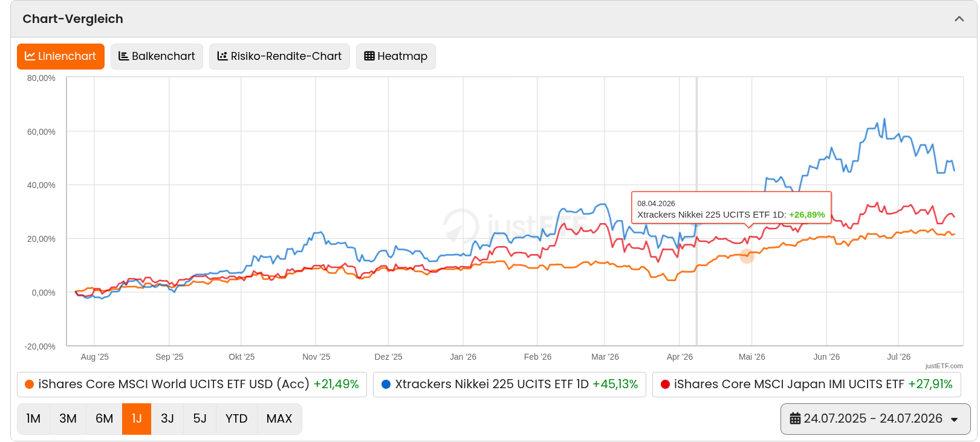Click red dot of iShares MSCI Japan IMI

(x=665, y=385)
